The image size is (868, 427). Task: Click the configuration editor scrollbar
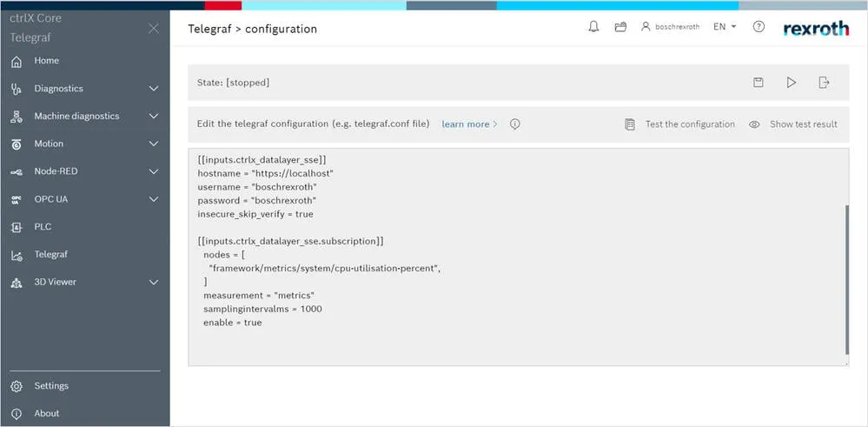coord(846,280)
